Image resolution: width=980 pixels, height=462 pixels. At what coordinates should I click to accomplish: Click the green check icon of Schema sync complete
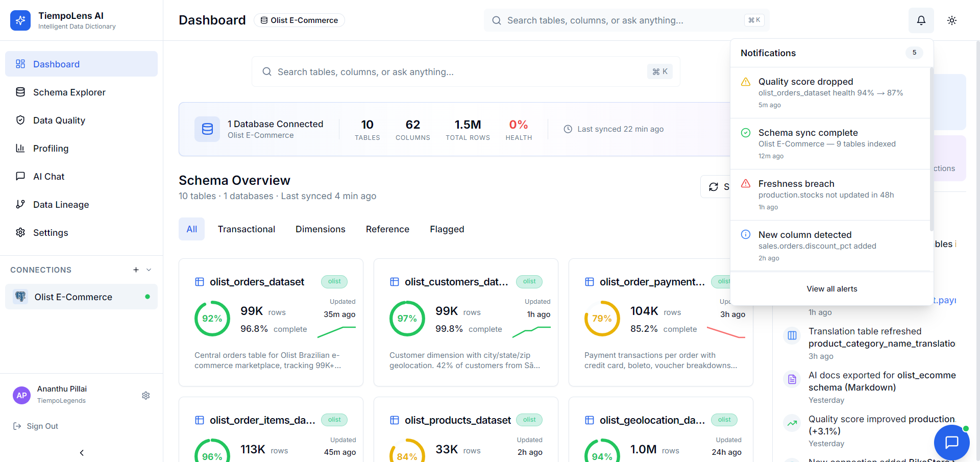[746, 133]
